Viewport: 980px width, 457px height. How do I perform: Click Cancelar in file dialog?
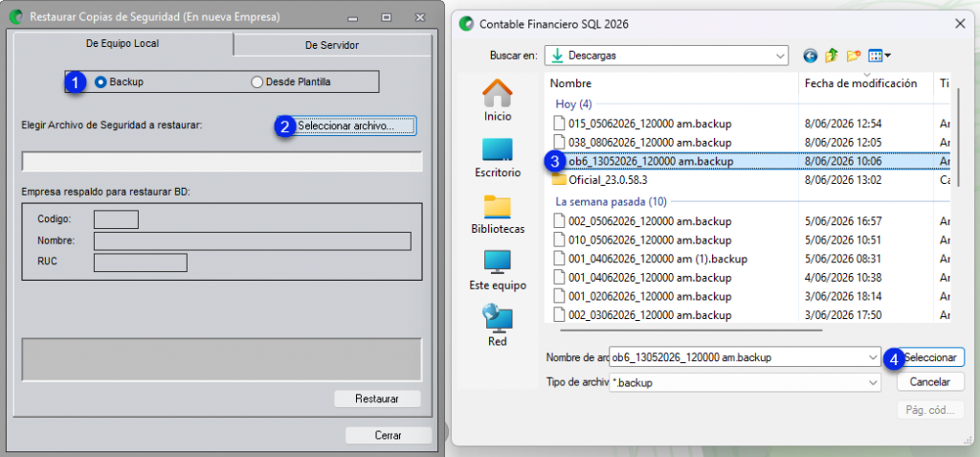[x=929, y=382]
